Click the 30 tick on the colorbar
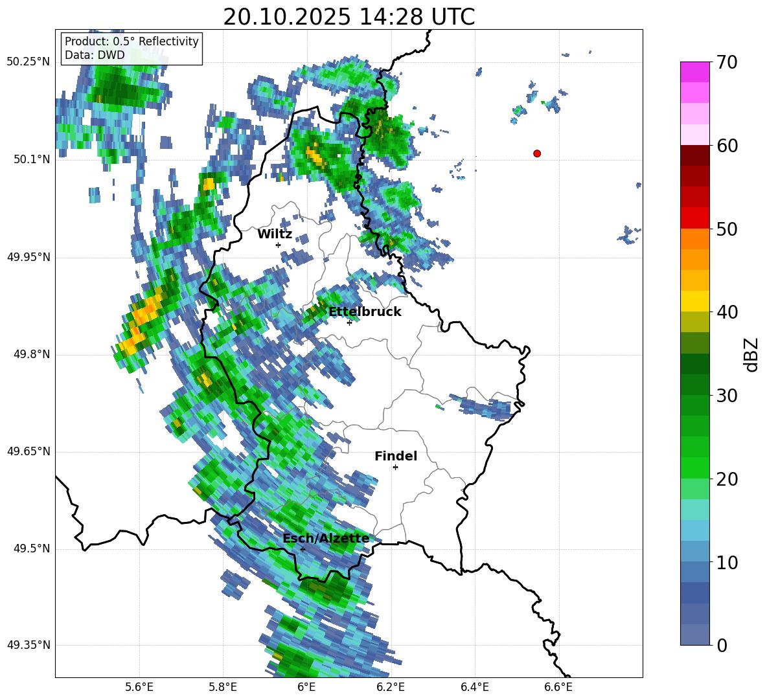The width and height of the screenshot is (767, 700). coord(727,396)
